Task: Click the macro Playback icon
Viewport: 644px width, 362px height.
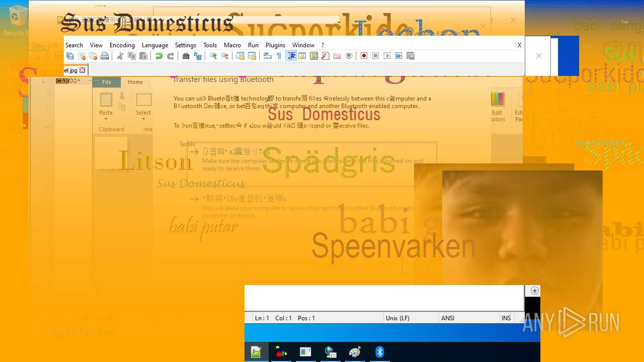Action: pos(387,56)
